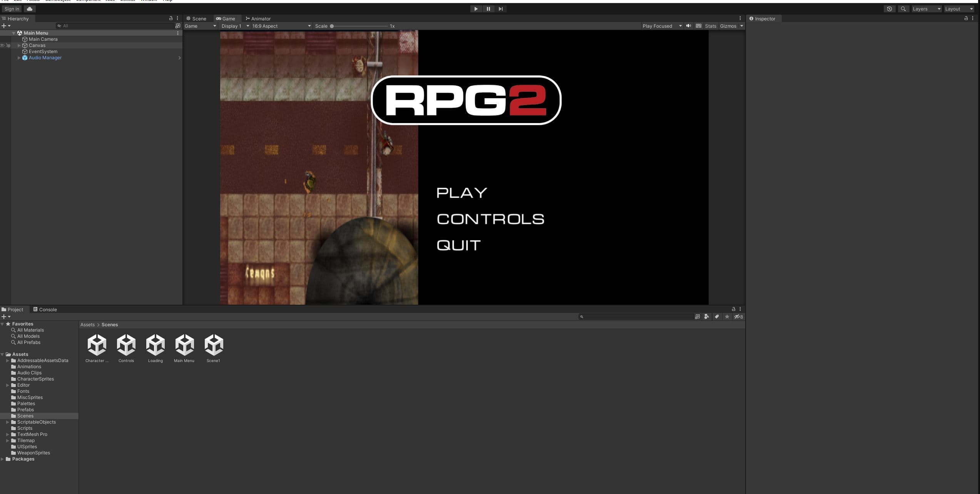
Task: Open the Game view panel options menu
Action: (x=740, y=18)
